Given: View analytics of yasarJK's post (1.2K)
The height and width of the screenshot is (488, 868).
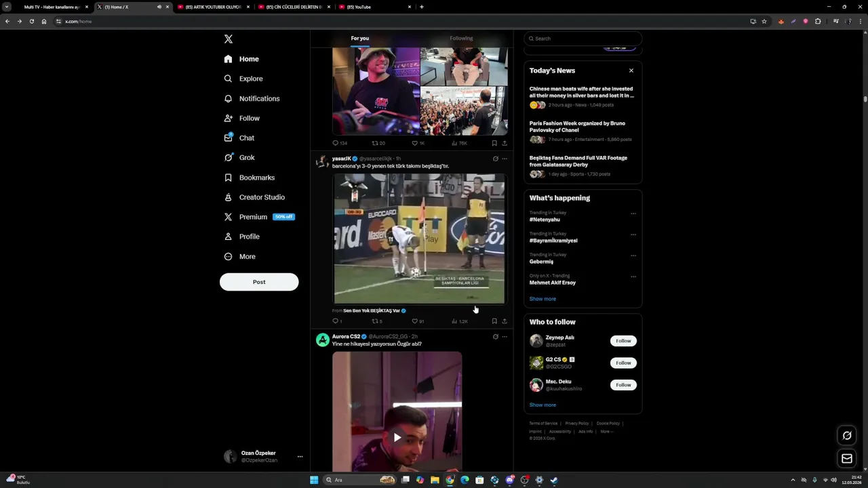Looking at the screenshot, I should [459, 321].
